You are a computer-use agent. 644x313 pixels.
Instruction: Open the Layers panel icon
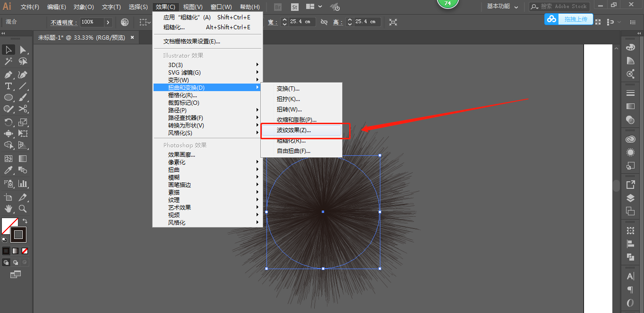point(630,198)
